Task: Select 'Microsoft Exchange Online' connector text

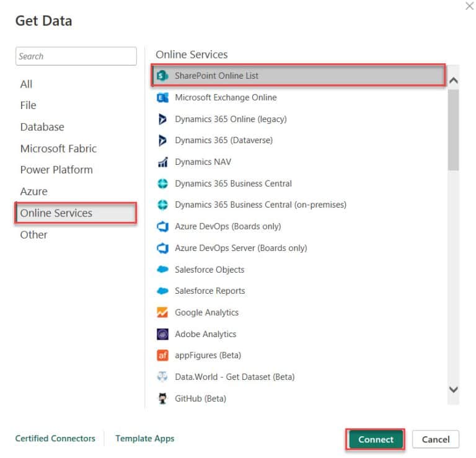Action: click(x=226, y=97)
